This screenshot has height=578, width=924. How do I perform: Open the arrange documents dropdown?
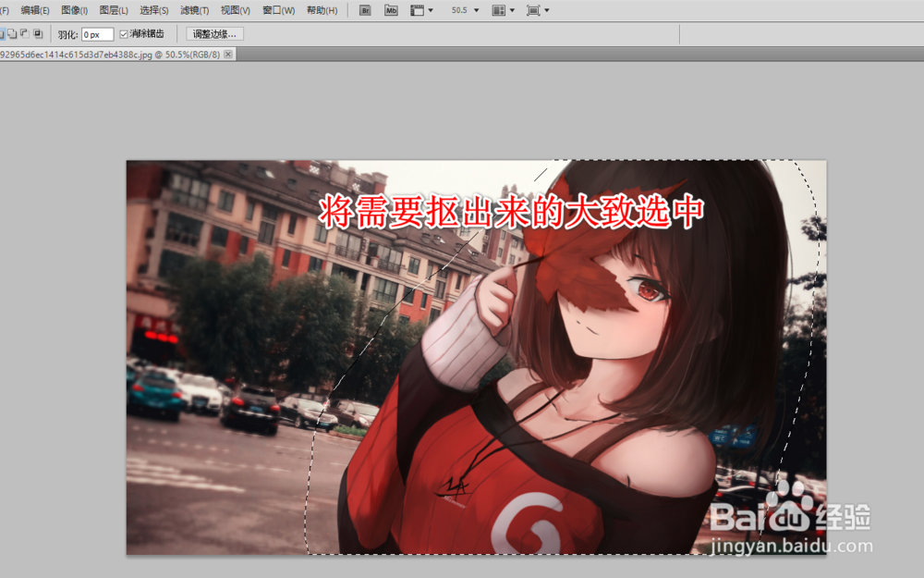503,10
